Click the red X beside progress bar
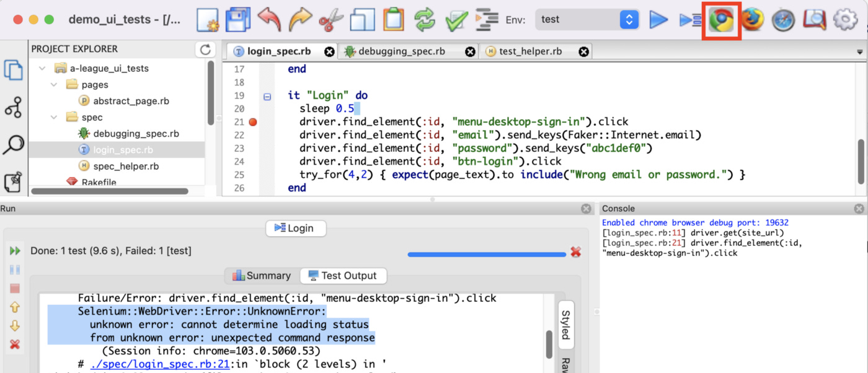 tap(575, 252)
